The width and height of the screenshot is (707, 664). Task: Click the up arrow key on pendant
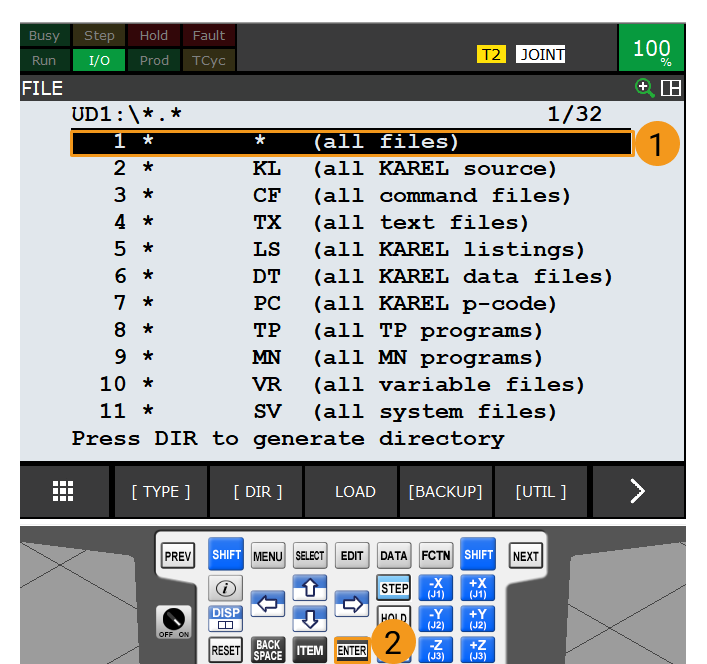click(x=310, y=587)
